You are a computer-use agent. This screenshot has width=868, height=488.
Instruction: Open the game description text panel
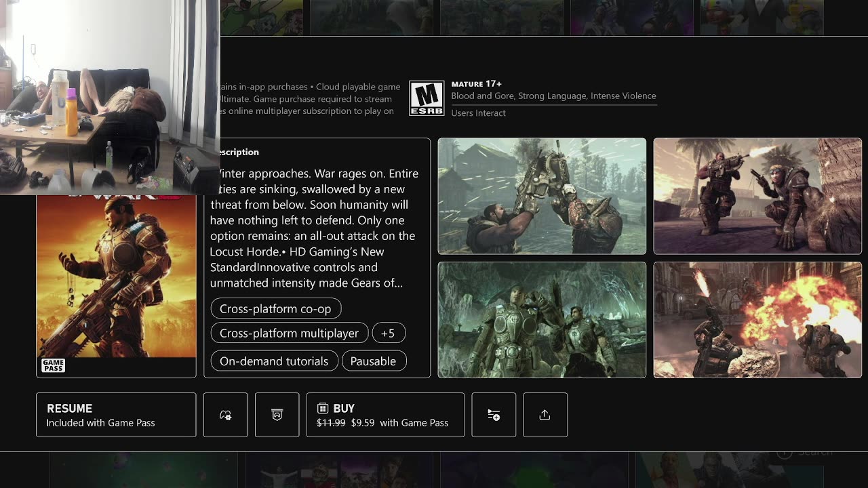pyautogui.click(x=317, y=258)
